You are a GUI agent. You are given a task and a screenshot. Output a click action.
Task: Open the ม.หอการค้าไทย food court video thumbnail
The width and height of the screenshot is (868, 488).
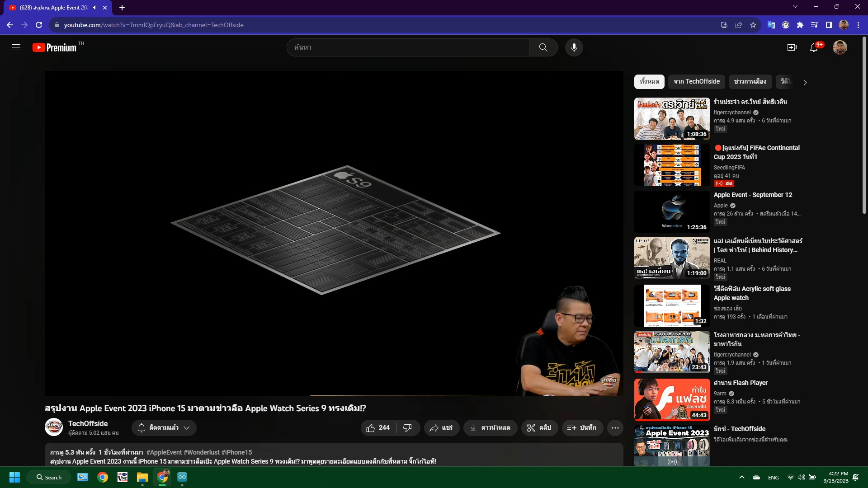(672, 352)
